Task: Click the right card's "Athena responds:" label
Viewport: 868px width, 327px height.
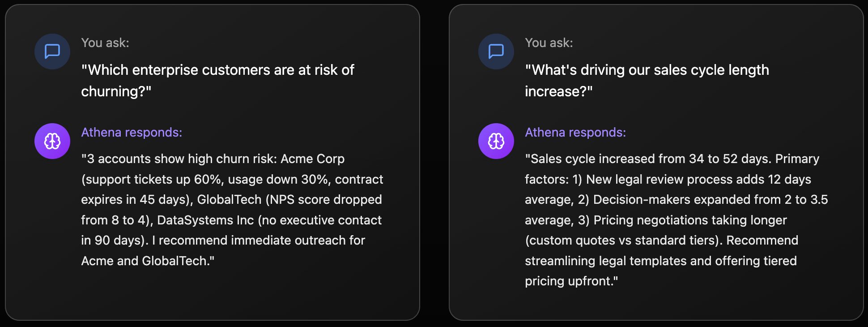Action: click(x=575, y=133)
